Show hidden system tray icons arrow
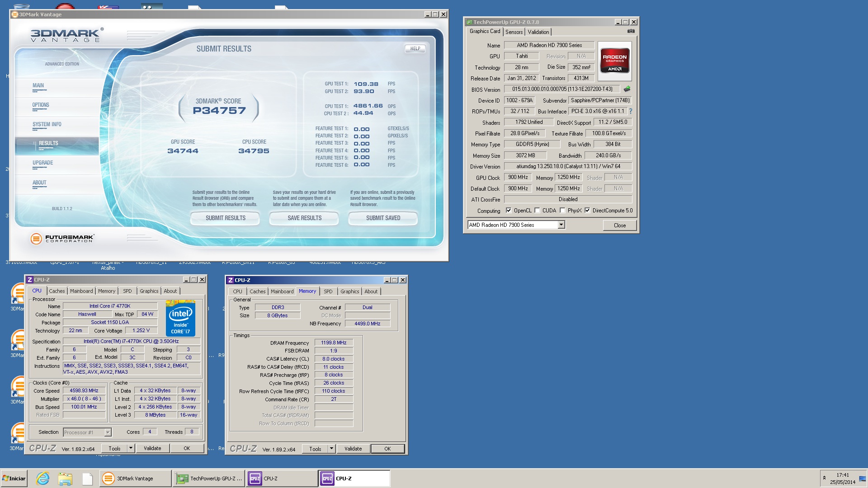 click(824, 478)
